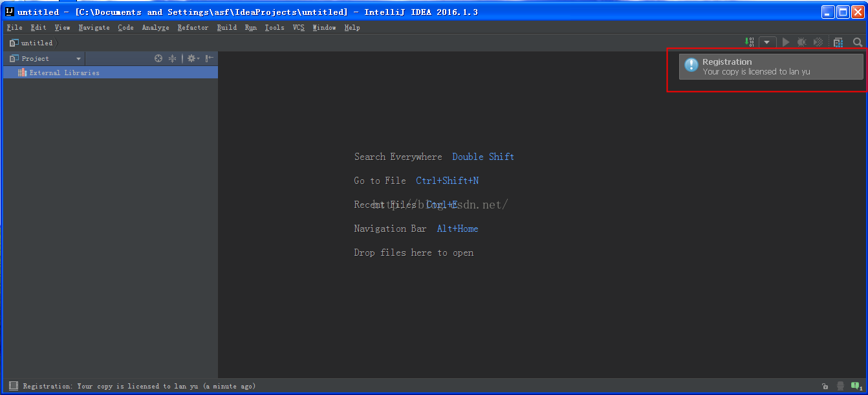Click the Hector inspector hat icon
Screen dimensions: 868x395
(x=840, y=386)
